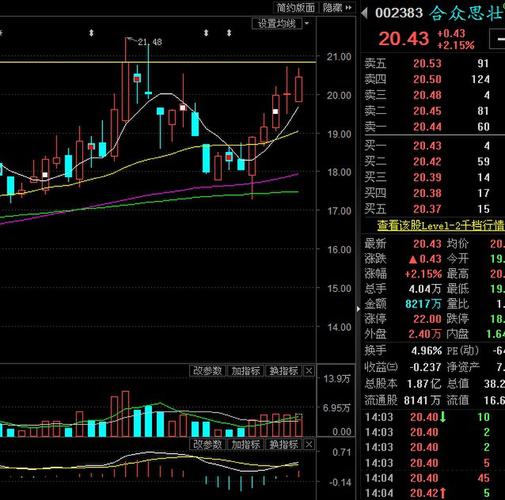Screen dimensions: 505x500
Task: Click the small right-pointing triangle on panel divider
Action: pyautogui.click(x=358, y=309)
